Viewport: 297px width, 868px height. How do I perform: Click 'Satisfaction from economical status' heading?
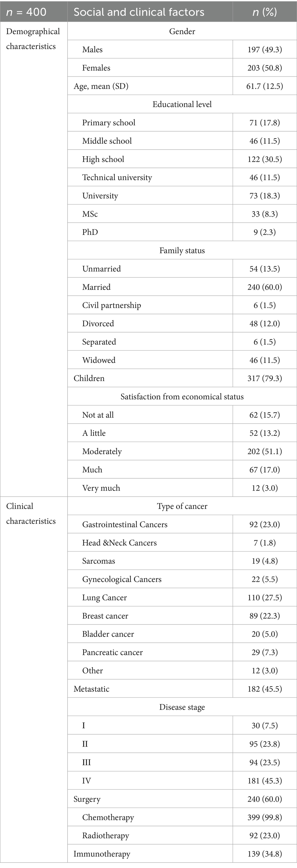point(182,396)
